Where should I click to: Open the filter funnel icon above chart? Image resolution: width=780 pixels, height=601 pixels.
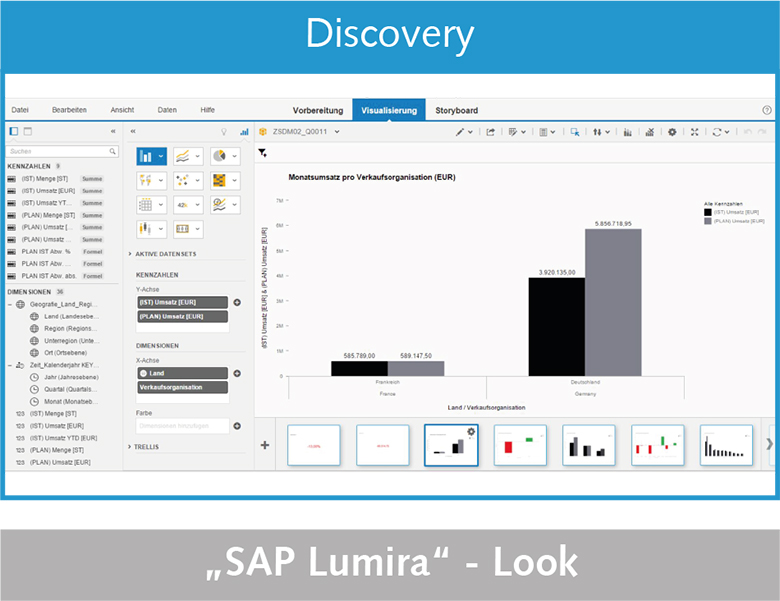tap(263, 153)
